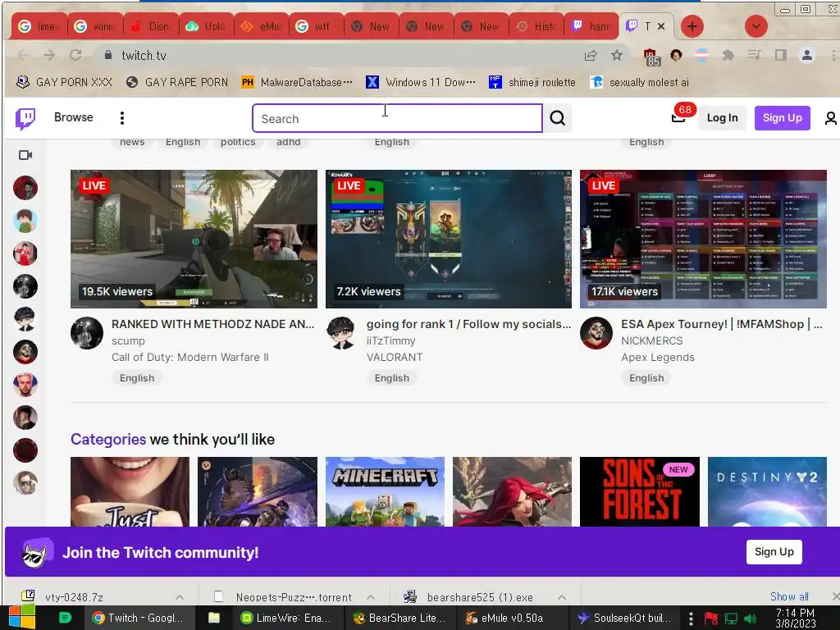Open the Twitch three-dot More menu beside Browse
The height and width of the screenshot is (630, 840).
pyautogui.click(x=122, y=118)
